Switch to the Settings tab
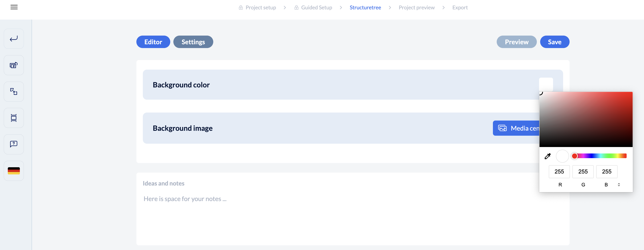The image size is (644, 250). 193,42
